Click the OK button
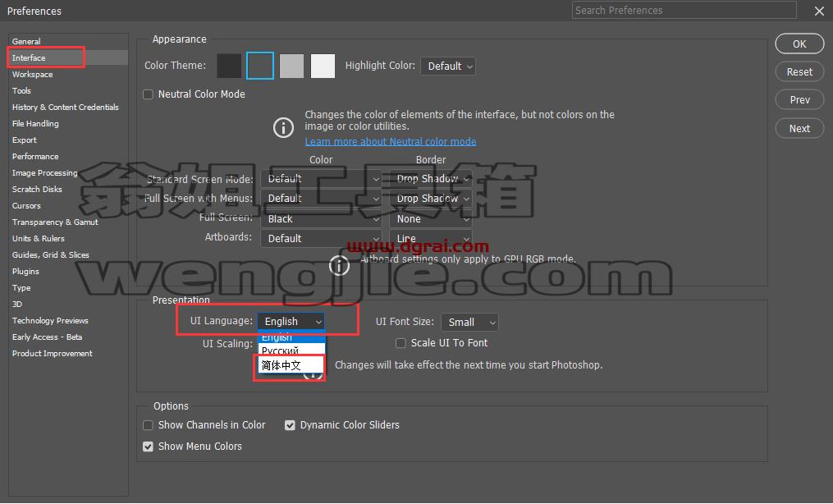The width and height of the screenshot is (833, 504). [799, 44]
